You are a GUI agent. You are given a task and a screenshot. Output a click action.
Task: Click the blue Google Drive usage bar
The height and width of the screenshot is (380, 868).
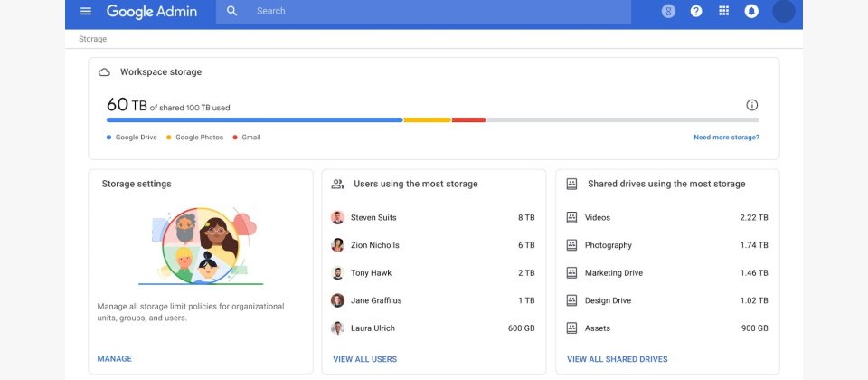[255, 120]
